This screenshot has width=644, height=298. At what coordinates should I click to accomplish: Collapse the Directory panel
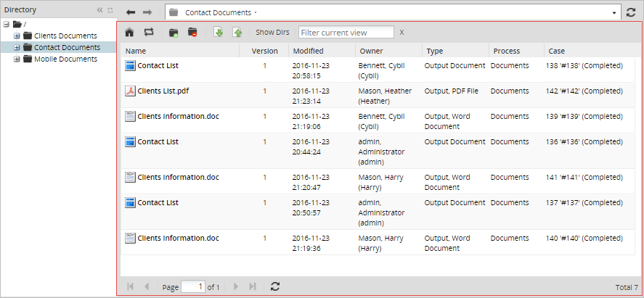(100, 10)
